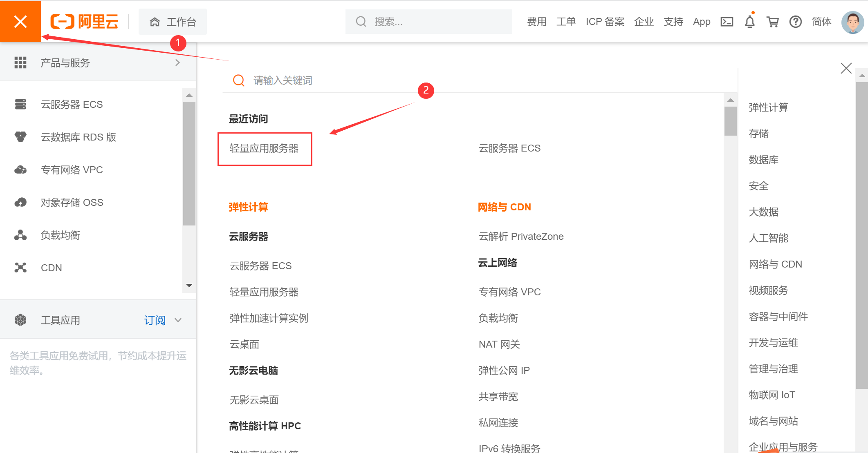Open 对象存储 OSS in sidebar
Image resolution: width=868 pixels, height=453 pixels.
point(72,203)
